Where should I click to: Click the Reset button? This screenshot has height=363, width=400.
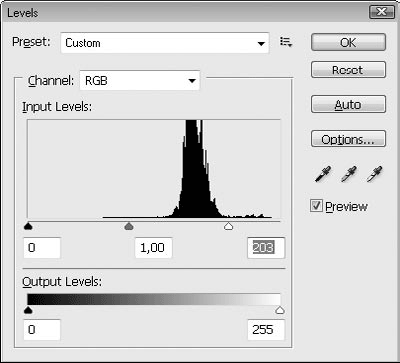click(348, 70)
